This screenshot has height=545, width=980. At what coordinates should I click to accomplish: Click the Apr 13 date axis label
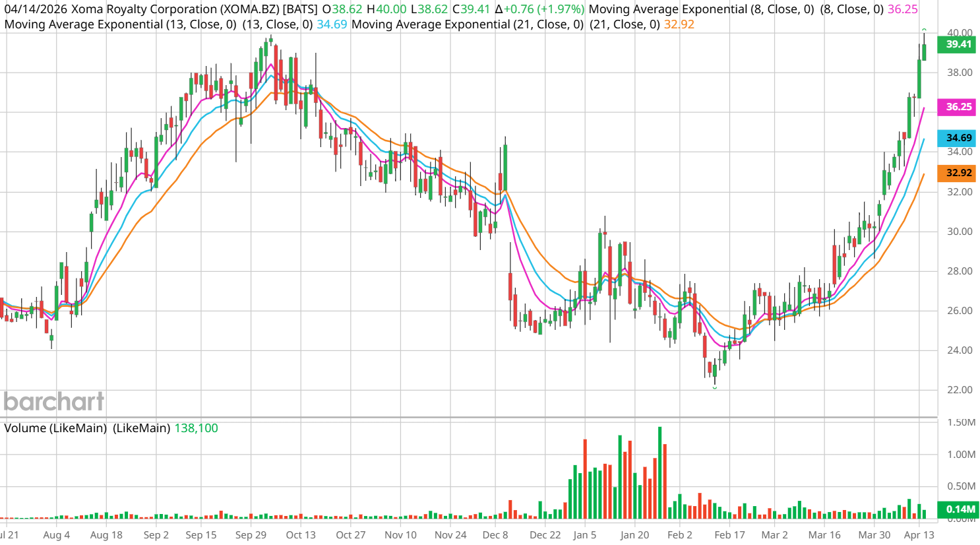point(919,535)
